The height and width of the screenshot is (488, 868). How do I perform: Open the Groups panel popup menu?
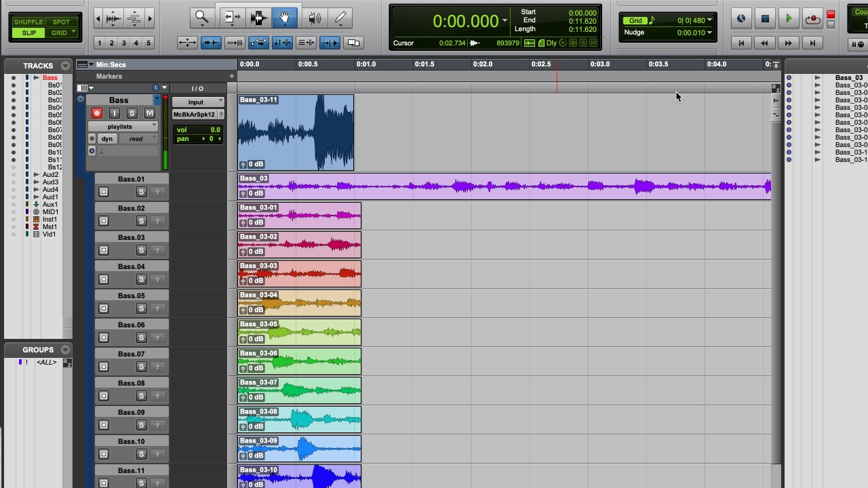click(65, 349)
